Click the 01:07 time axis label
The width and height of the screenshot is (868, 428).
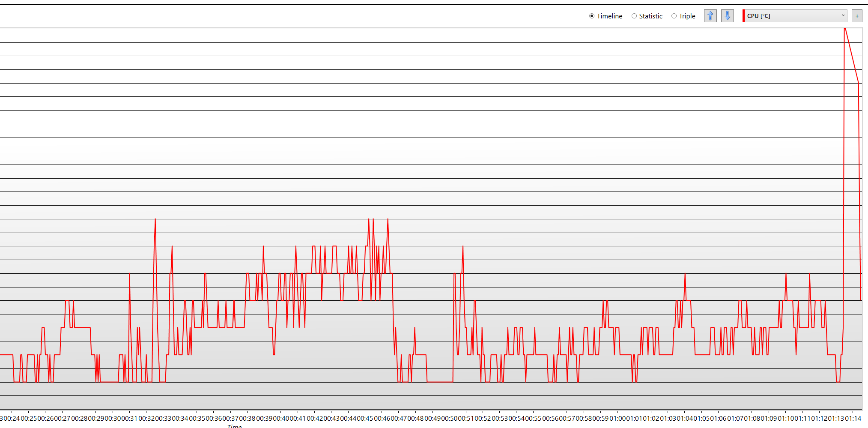(x=735, y=418)
